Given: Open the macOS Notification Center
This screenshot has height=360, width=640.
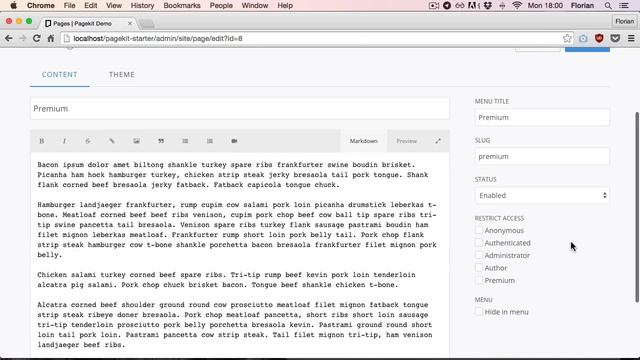Looking at the screenshot, I should point(624,6).
